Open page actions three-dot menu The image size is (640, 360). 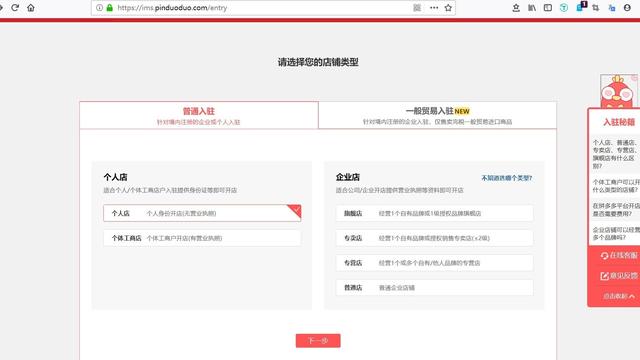pyautogui.click(x=434, y=7)
